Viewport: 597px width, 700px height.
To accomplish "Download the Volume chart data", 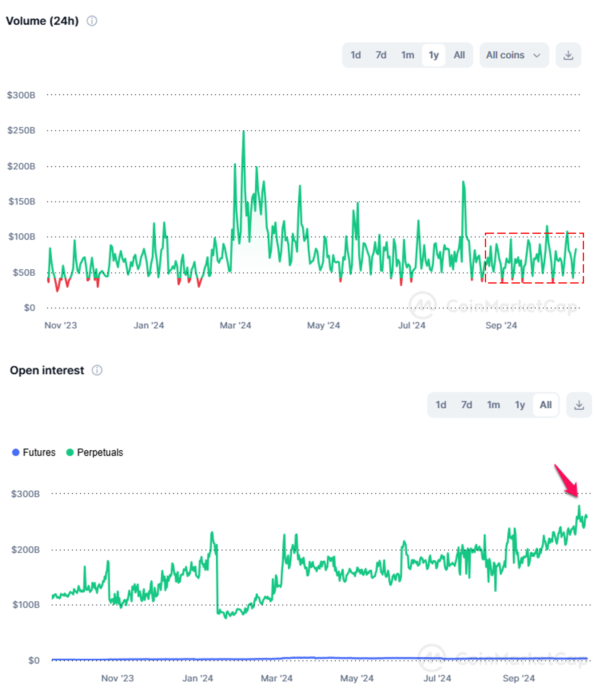I will pos(568,55).
